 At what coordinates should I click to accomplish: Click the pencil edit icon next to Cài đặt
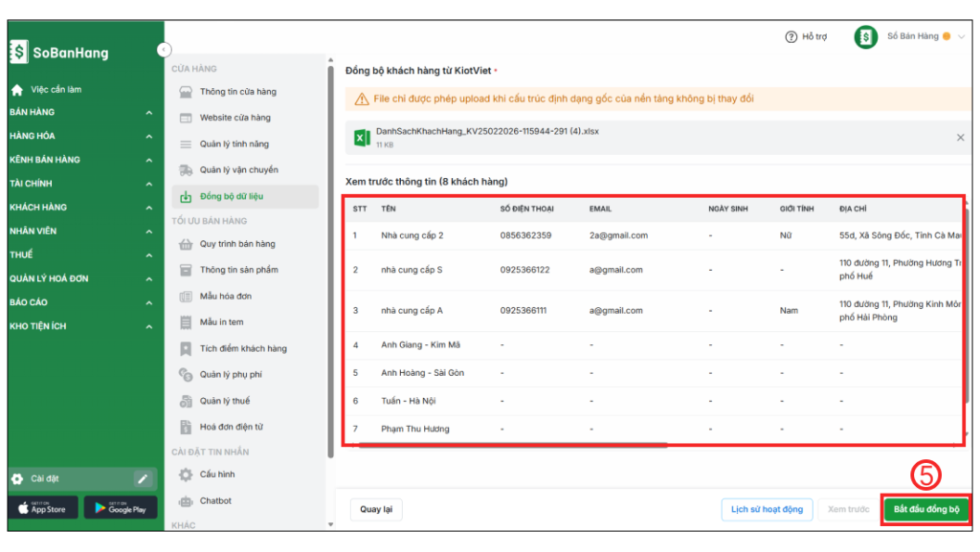tap(143, 478)
